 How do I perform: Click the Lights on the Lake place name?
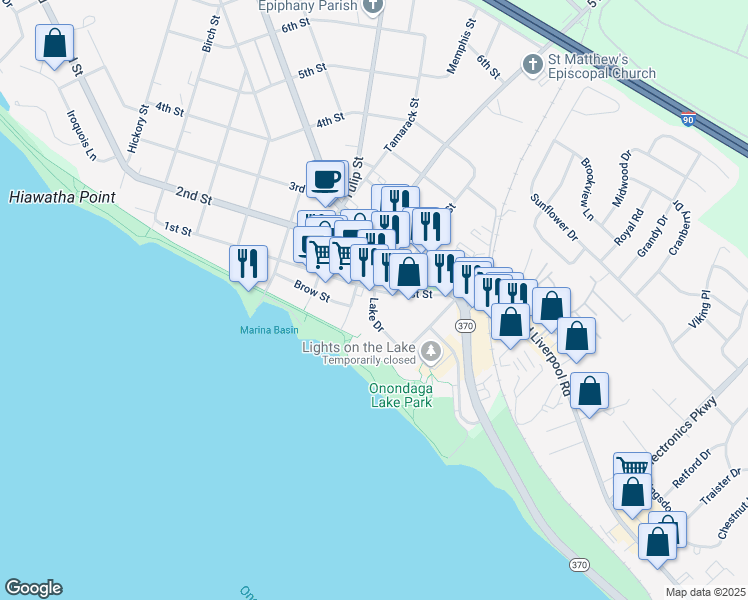point(358,347)
